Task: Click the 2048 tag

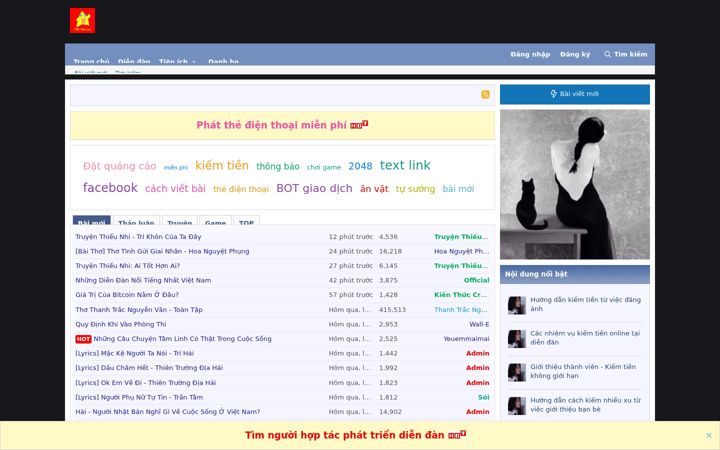Action: pyautogui.click(x=360, y=166)
